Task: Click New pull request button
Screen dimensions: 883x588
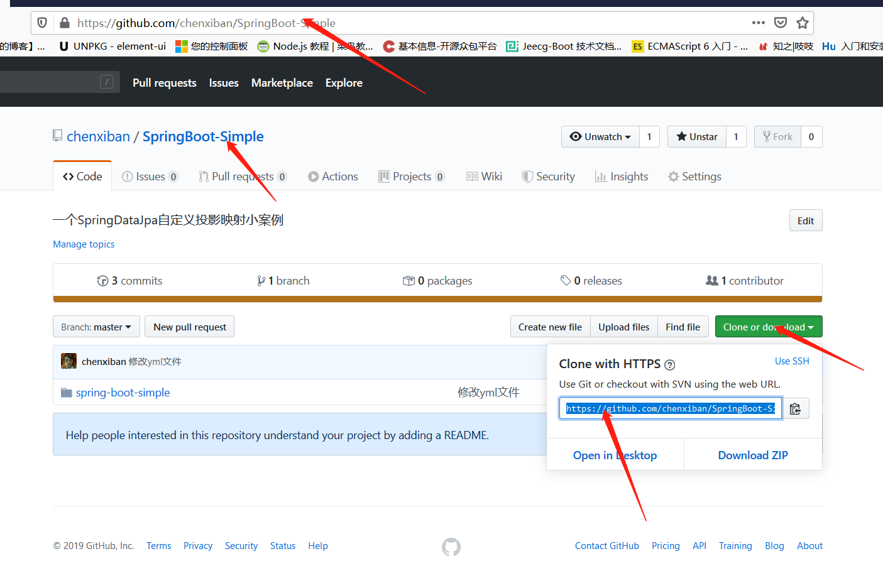Action: (190, 327)
